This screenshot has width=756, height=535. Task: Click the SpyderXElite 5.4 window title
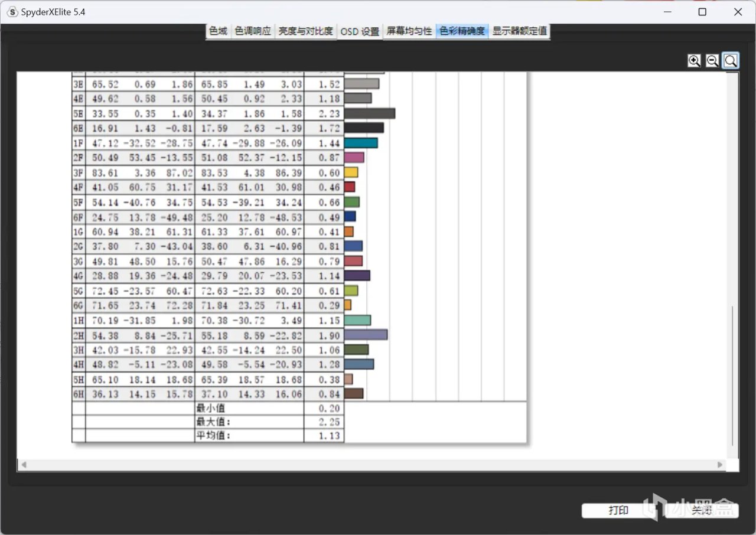pos(54,12)
